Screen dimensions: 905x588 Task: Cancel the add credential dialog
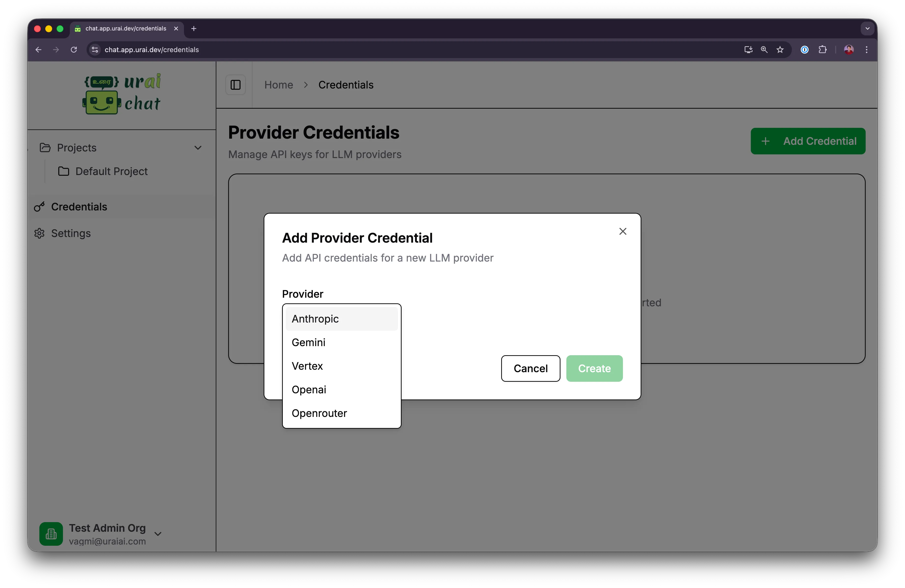point(530,368)
